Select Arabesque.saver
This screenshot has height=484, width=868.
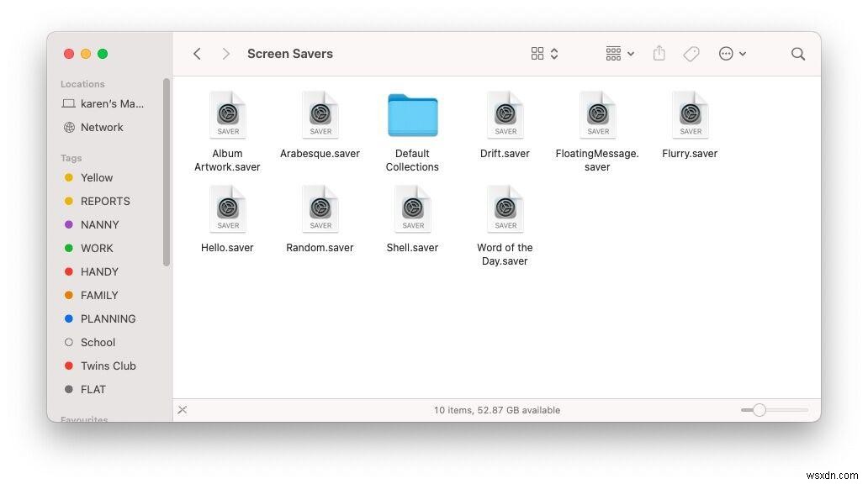[320, 115]
